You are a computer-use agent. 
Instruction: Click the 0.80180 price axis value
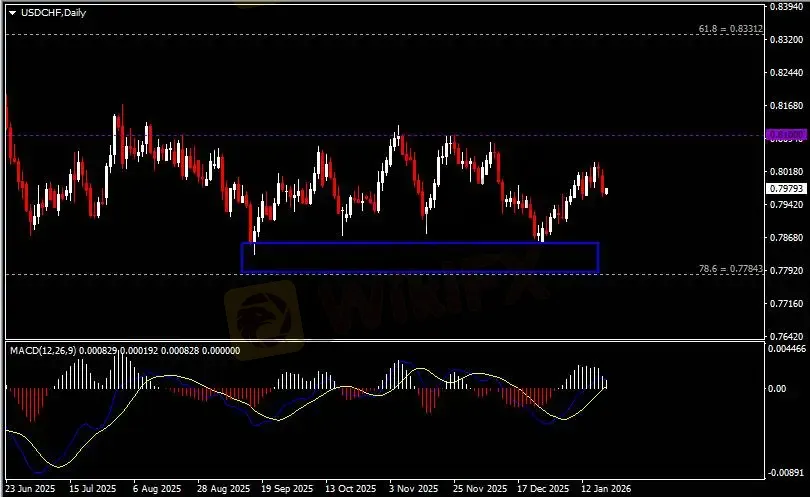(786, 172)
